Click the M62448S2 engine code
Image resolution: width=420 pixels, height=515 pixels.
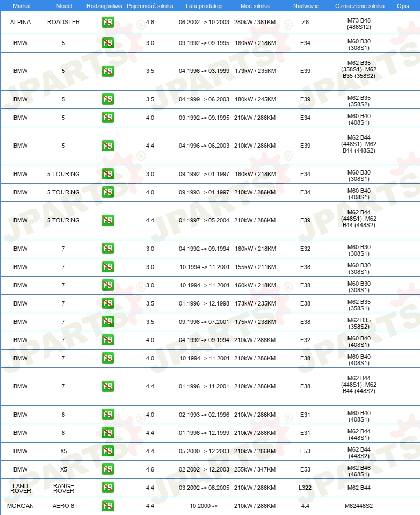(x=359, y=506)
